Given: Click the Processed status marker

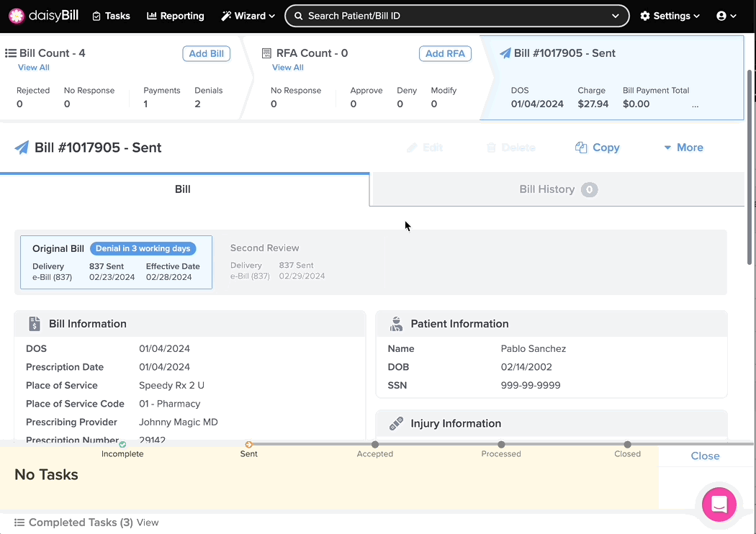Looking at the screenshot, I should 501,444.
